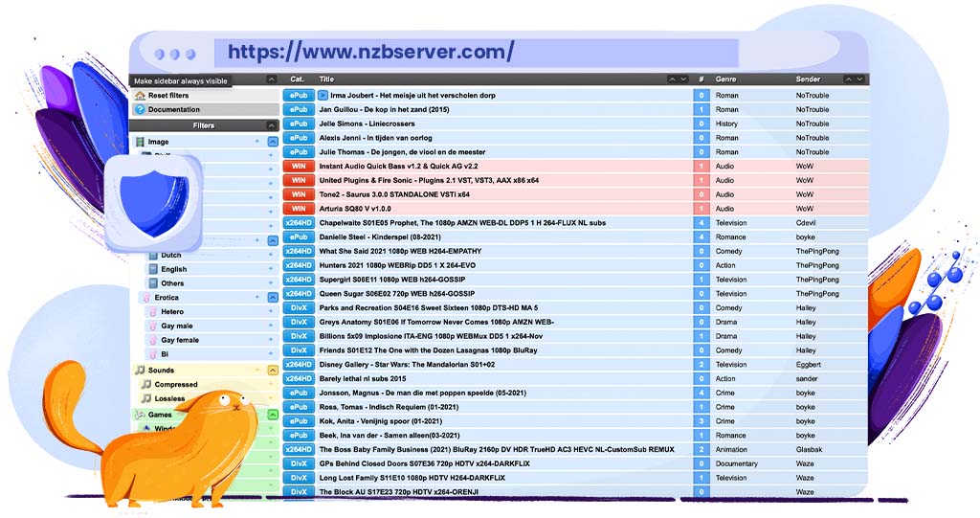Screen dimensions: 980x518
Task: Toggle the plus marker on English row
Action: pyautogui.click(x=271, y=269)
